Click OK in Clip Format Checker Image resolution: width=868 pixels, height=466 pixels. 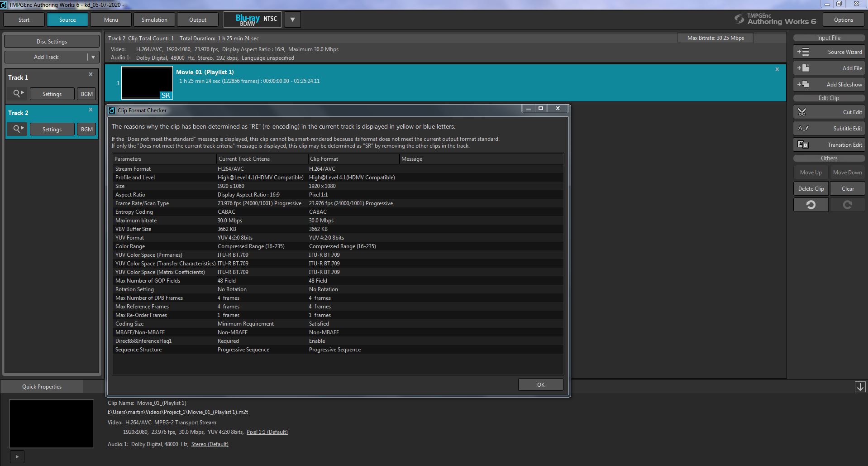541,384
